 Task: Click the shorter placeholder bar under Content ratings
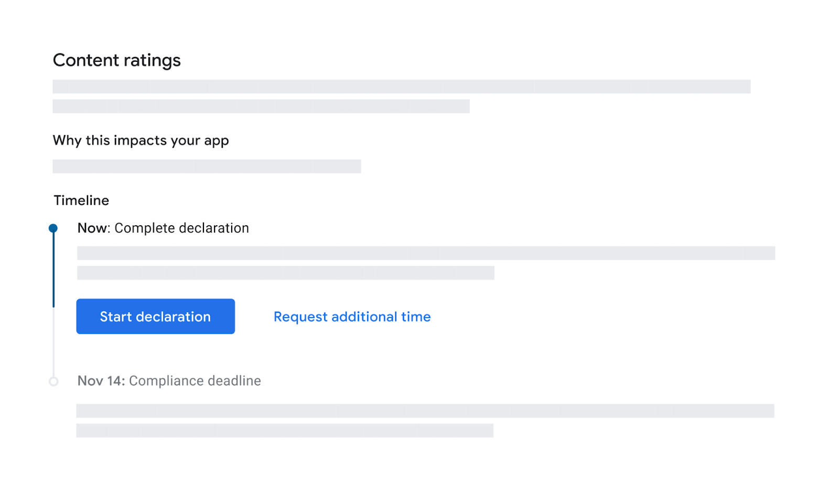(261, 106)
